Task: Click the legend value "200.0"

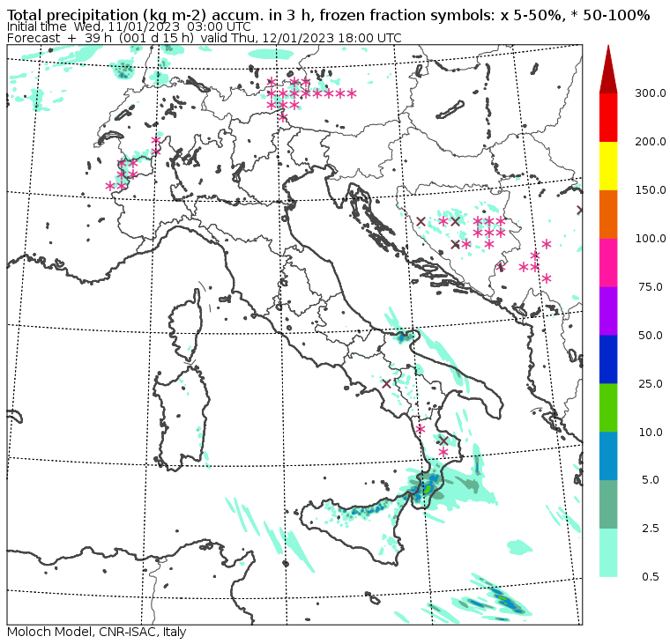Action: click(650, 141)
